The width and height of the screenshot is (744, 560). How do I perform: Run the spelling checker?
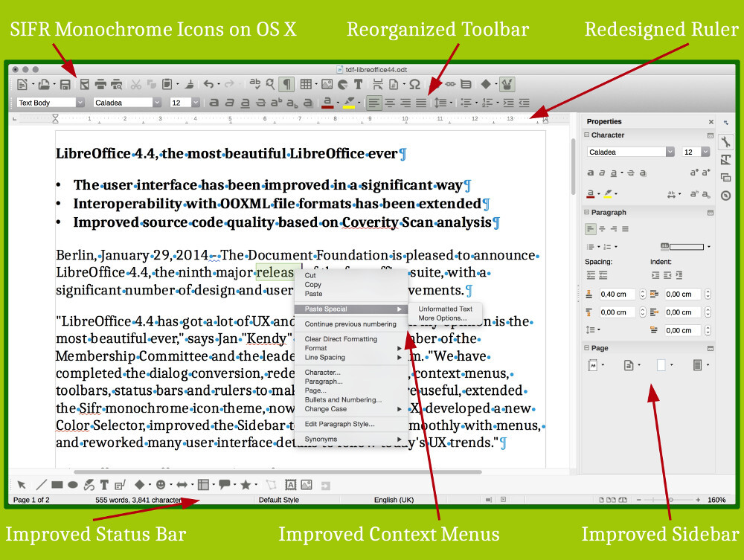[255, 83]
